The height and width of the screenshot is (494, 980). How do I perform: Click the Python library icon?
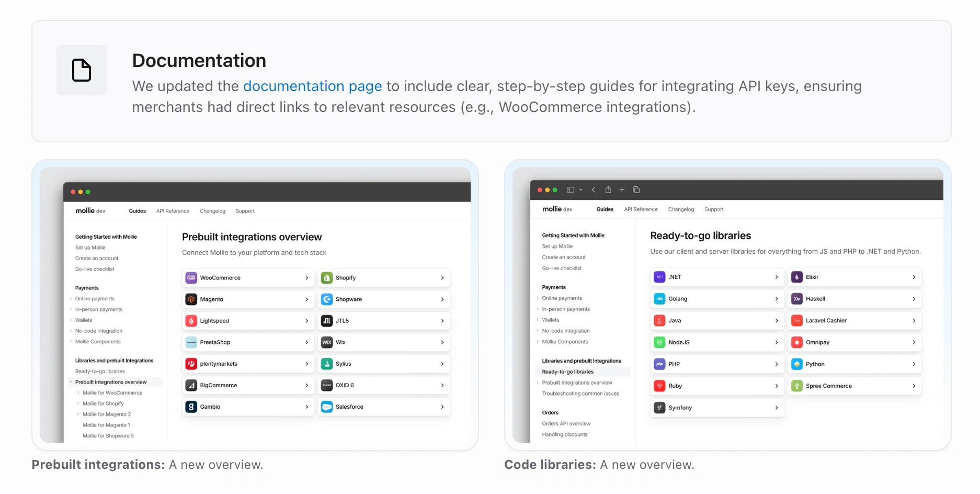[x=797, y=364]
